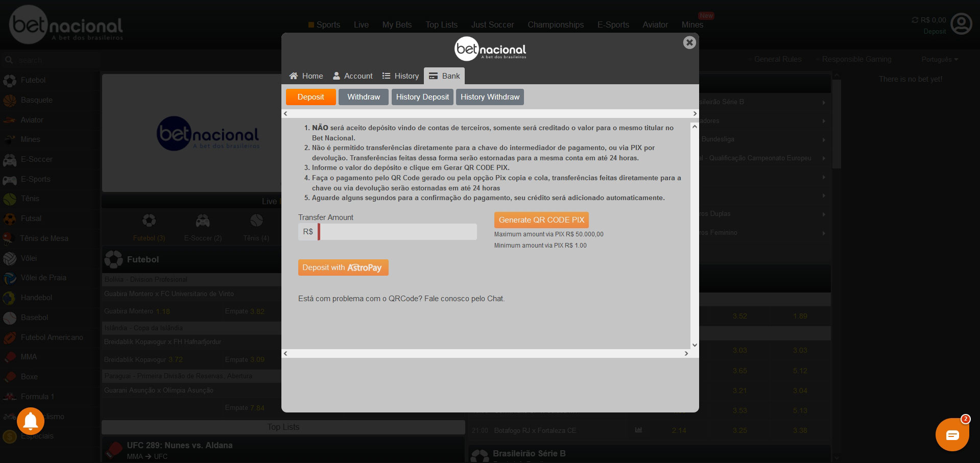Click vertical scrollbar up arrow in modal
Screen dimensions: 980x463
point(695,126)
